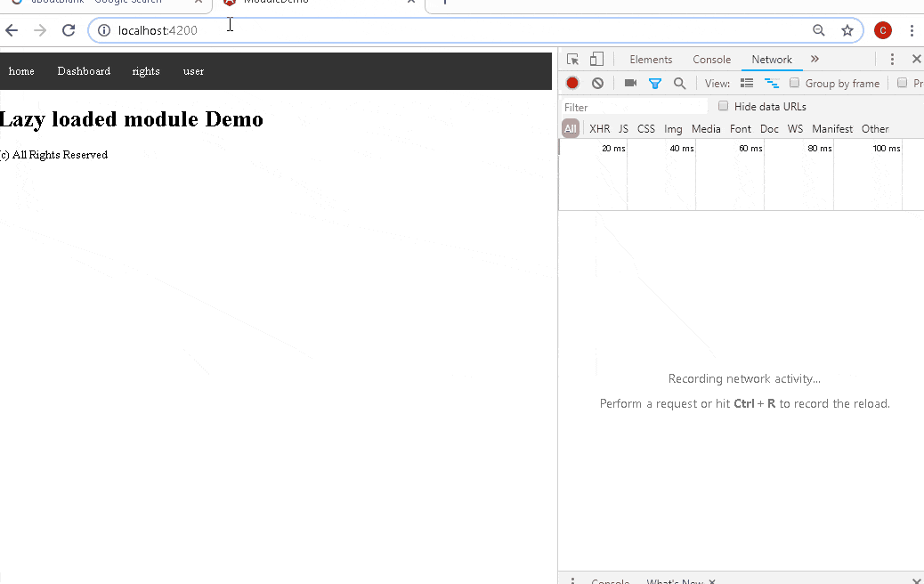Toggle the device toolbar icon

click(596, 60)
